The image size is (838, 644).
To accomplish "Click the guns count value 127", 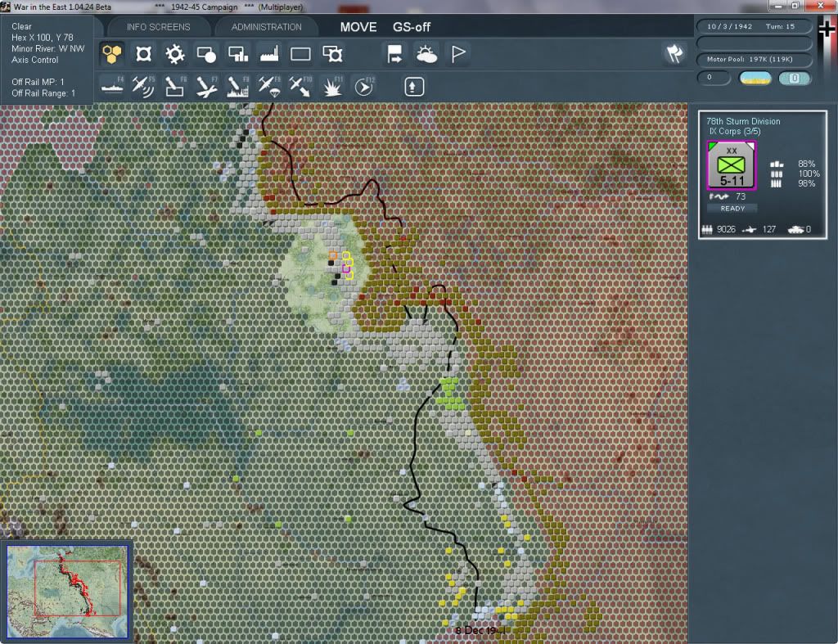I will tap(768, 229).
